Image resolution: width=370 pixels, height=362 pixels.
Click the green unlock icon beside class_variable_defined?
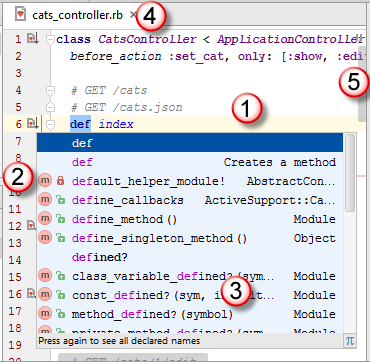tap(60, 276)
